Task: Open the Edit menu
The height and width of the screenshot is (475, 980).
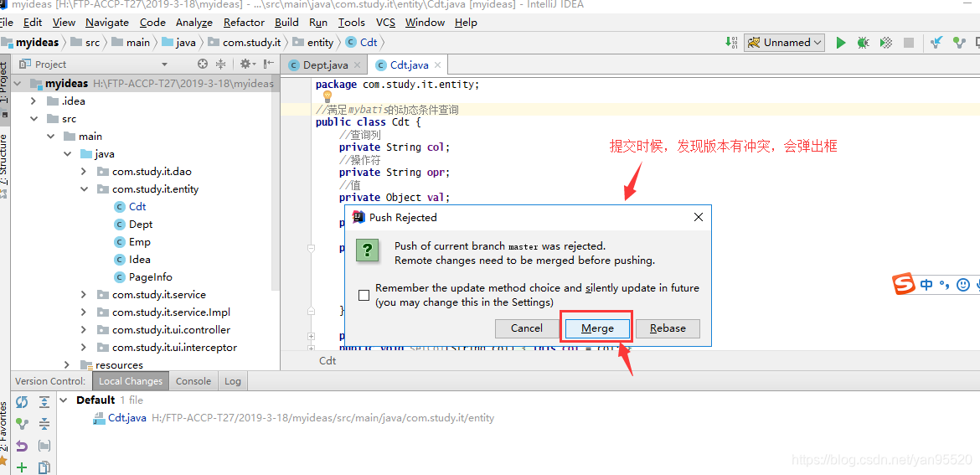Action: pos(33,22)
